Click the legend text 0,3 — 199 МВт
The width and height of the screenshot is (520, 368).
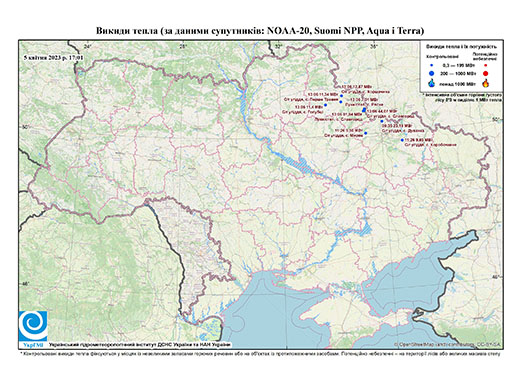point(458,66)
